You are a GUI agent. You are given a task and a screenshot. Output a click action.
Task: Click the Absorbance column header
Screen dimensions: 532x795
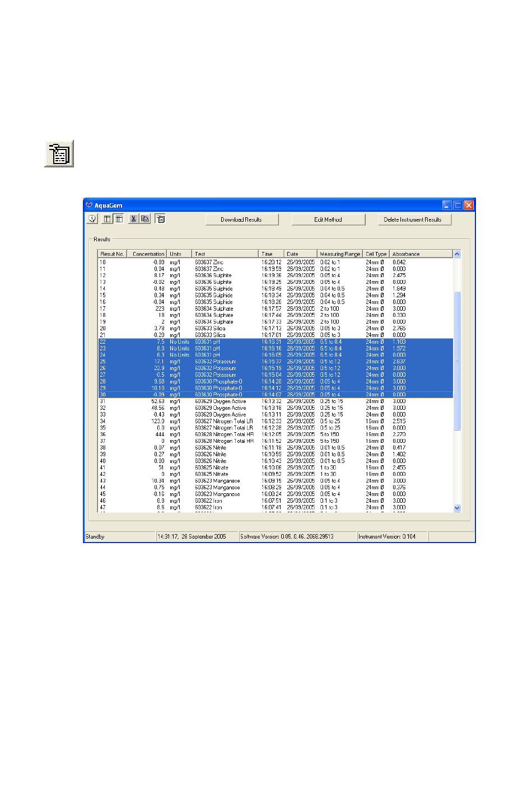click(x=421, y=254)
